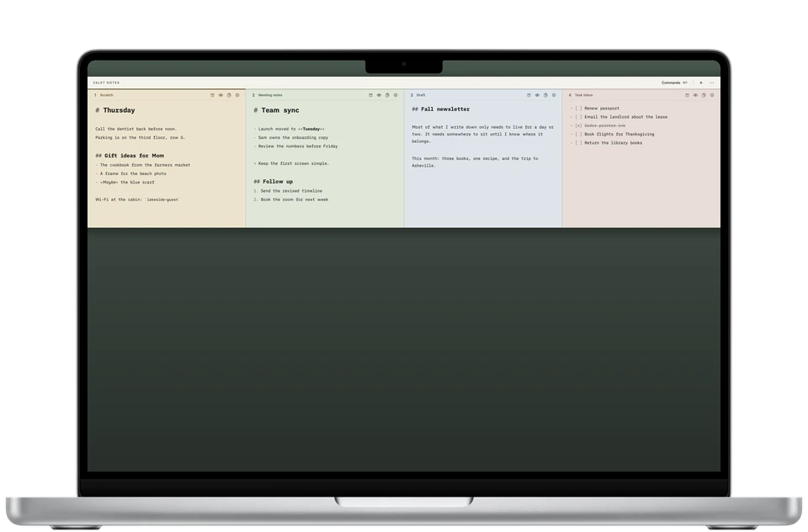This screenshot has height=532, width=808.
Task: Check off the Renew passport task
Action: coord(579,109)
